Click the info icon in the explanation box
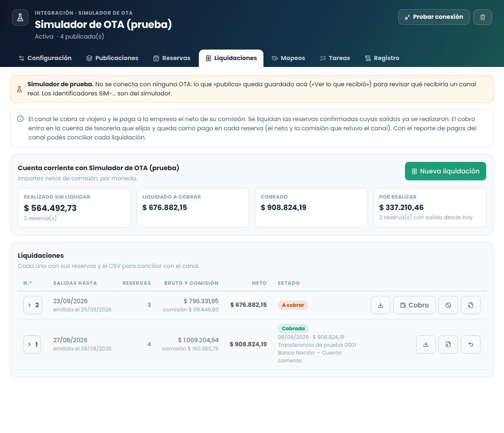This screenshot has width=504, height=433. click(20, 119)
